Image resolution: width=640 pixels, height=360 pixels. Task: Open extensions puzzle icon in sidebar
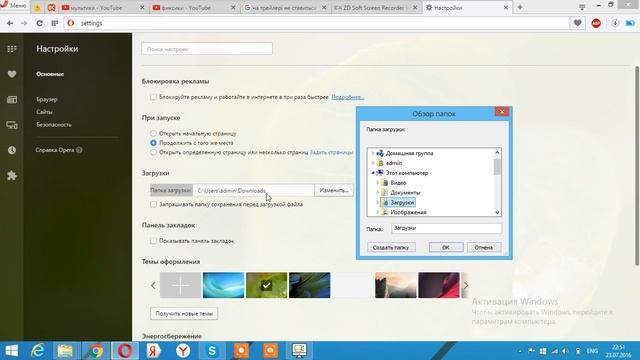12,176
